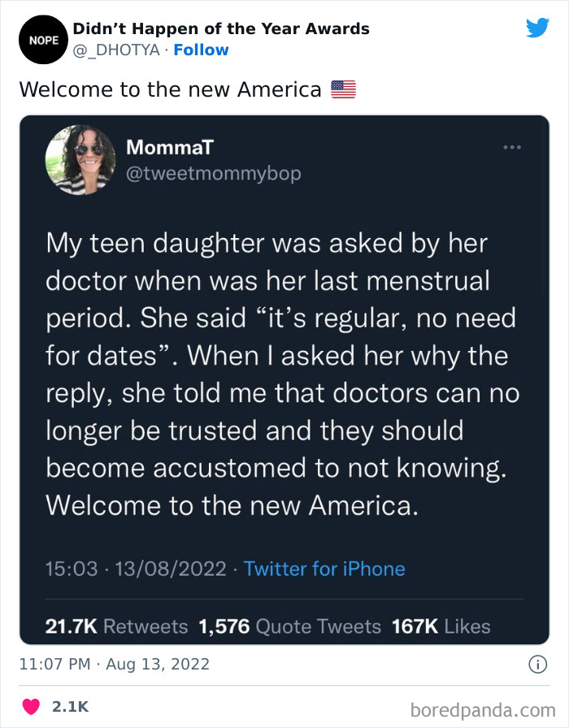Image resolution: width=569 pixels, height=728 pixels.
Task: Click the 2.1K likes count
Action: pyautogui.click(x=70, y=707)
